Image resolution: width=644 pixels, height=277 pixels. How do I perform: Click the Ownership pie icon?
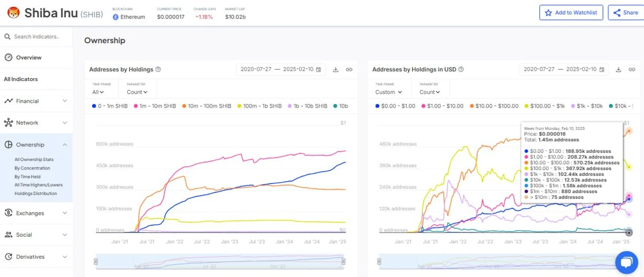click(8, 144)
